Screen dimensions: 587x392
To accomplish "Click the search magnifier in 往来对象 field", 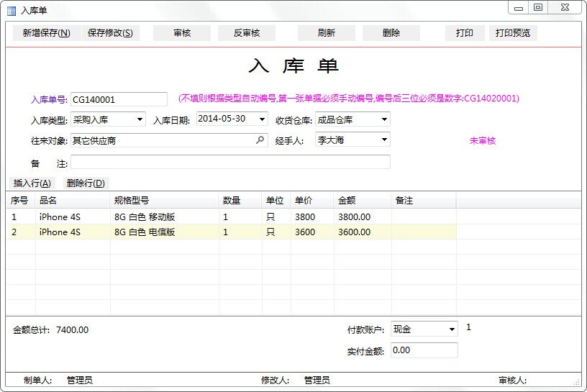I will pos(260,140).
